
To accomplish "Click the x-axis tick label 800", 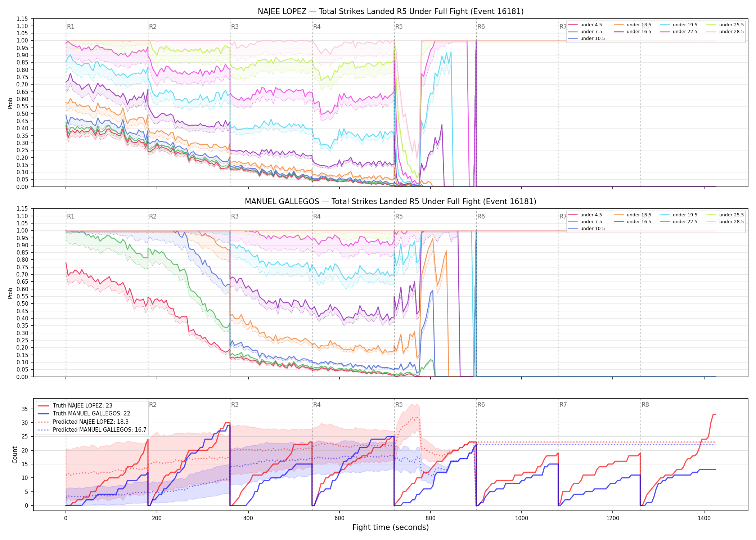I will [x=431, y=518].
